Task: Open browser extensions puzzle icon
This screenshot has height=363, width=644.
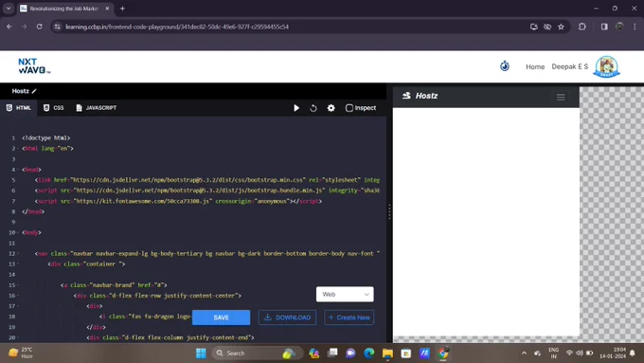Action: click(582, 27)
